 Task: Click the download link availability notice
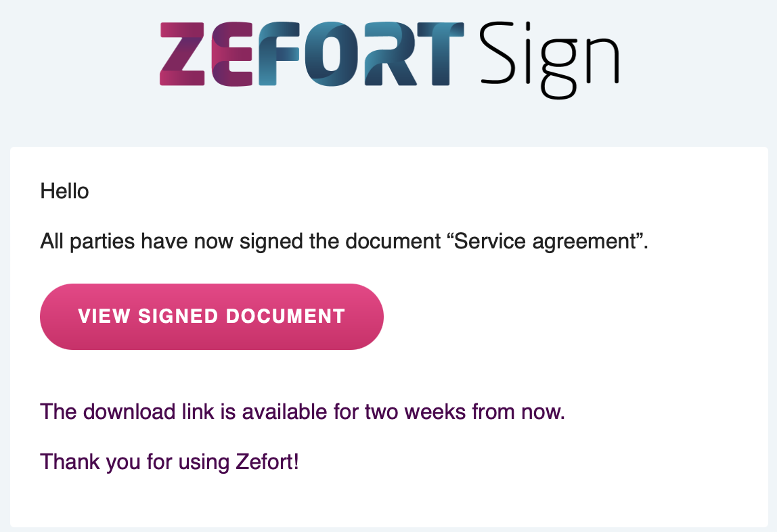click(x=303, y=412)
